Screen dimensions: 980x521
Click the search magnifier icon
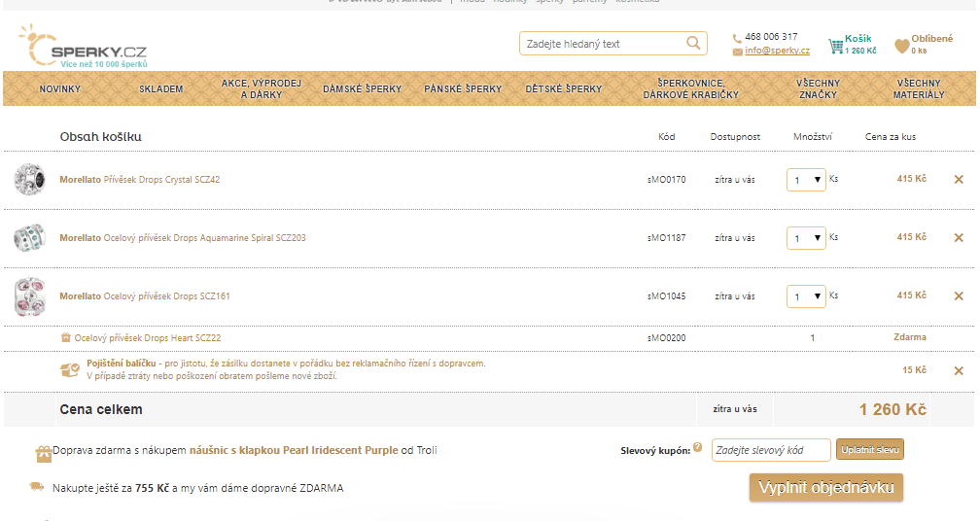(693, 43)
